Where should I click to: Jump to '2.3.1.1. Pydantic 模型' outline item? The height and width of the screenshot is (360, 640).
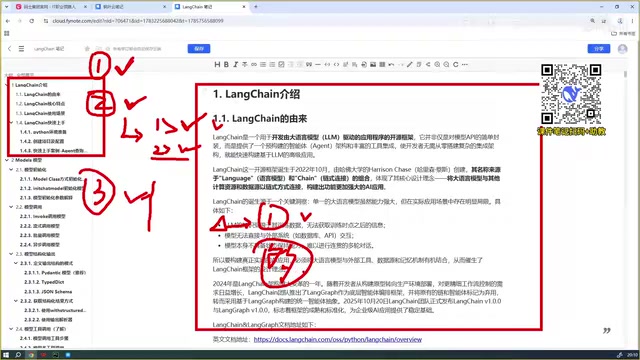pyautogui.click(x=55, y=273)
